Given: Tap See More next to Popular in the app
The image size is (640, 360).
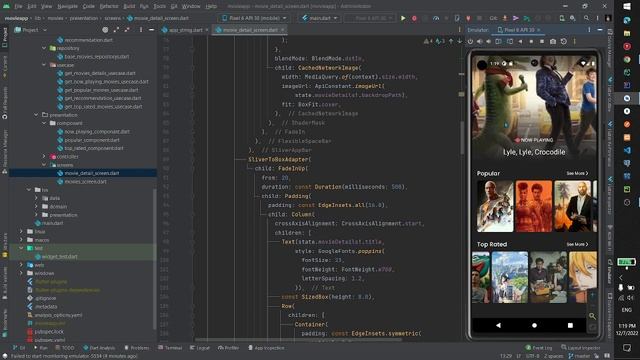Looking at the screenshot, I should pos(577,173).
